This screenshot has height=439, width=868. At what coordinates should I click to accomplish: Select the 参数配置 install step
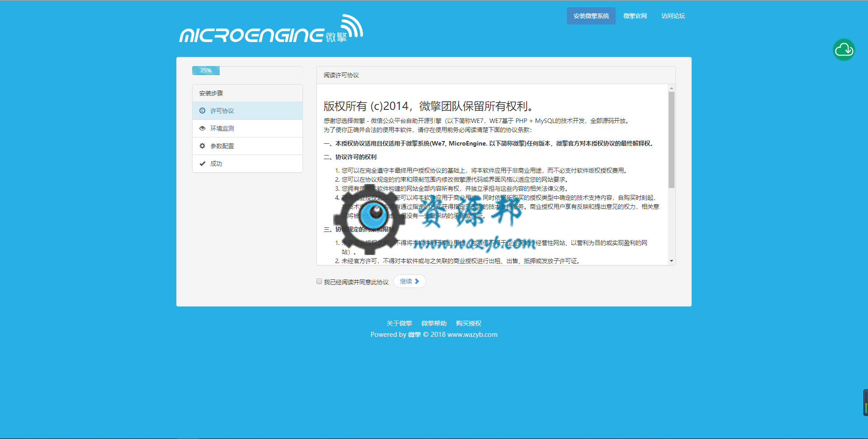pos(247,146)
